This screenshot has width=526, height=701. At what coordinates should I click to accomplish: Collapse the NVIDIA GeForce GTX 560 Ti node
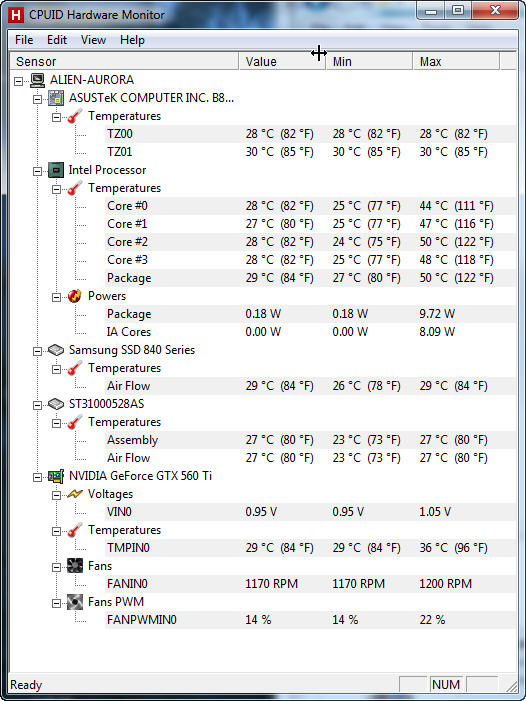pos(38,477)
